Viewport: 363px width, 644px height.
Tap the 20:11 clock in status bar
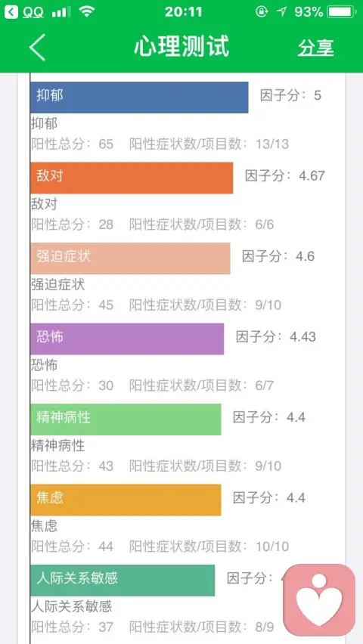(x=183, y=12)
